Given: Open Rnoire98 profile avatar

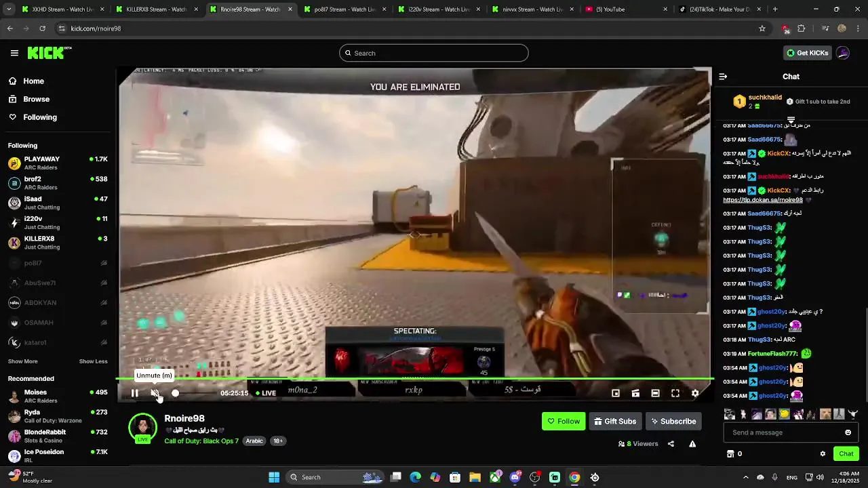Looking at the screenshot, I should 143,428.
